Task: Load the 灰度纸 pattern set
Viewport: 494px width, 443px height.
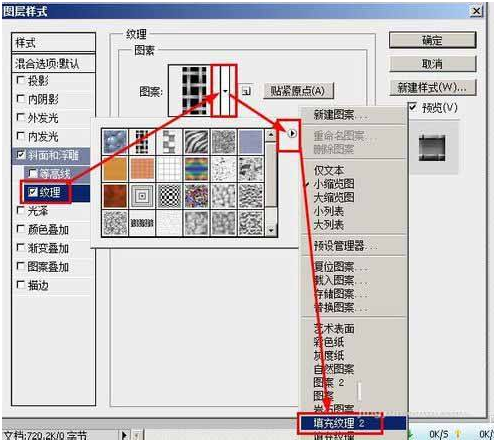Action: pyautogui.click(x=353, y=355)
